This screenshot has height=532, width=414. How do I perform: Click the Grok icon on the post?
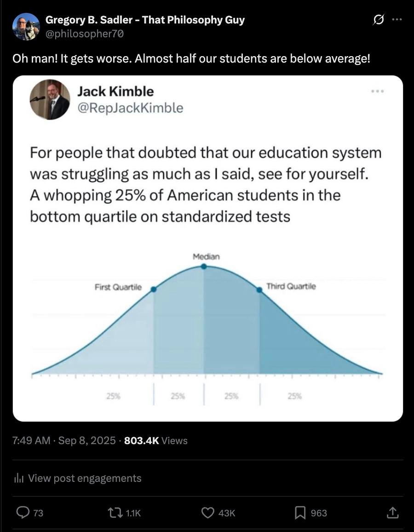tap(379, 20)
